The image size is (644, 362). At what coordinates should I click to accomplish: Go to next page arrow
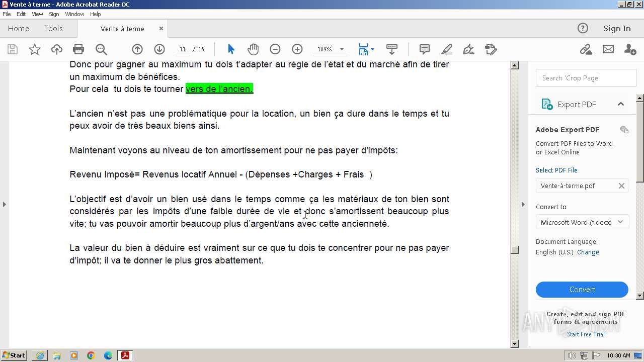pyautogui.click(x=159, y=49)
